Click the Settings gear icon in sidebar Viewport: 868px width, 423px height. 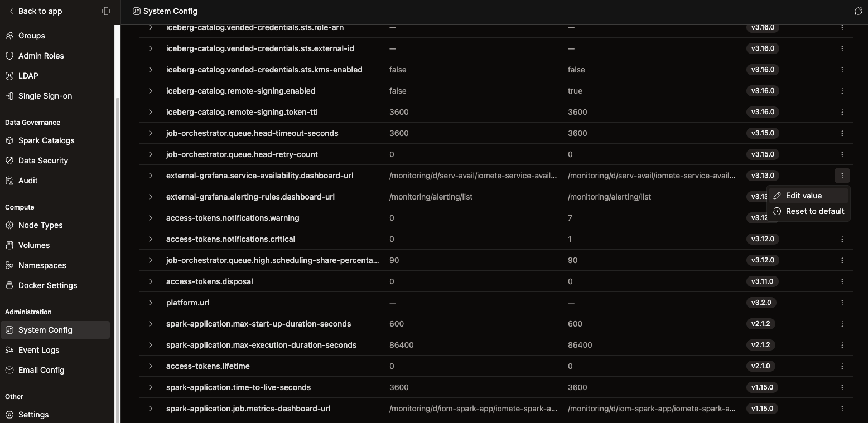click(9, 415)
